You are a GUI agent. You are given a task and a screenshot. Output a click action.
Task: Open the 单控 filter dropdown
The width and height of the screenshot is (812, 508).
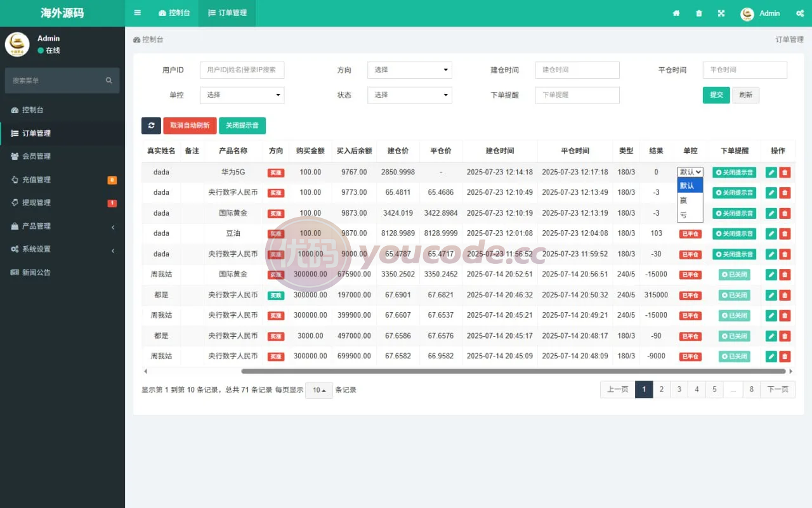pos(242,95)
